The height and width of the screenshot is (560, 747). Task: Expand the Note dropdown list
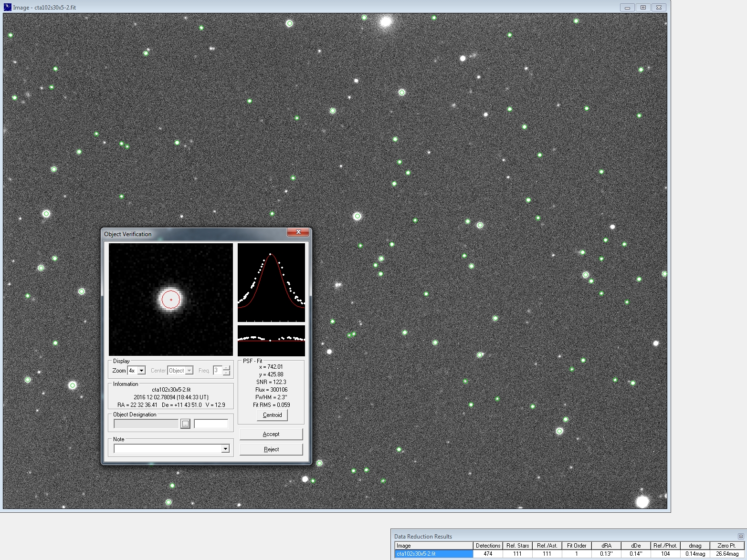pos(225,449)
